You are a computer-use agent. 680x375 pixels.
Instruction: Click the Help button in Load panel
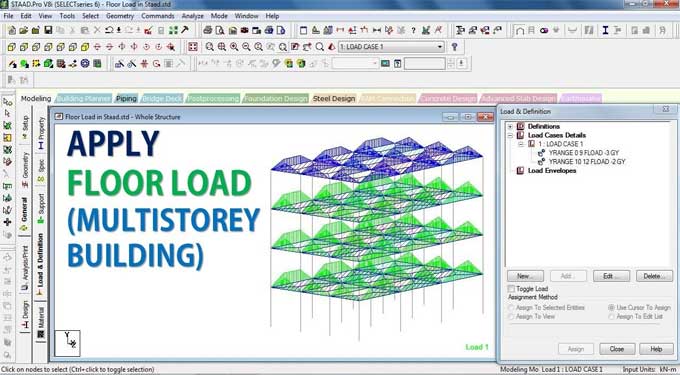[656, 349]
